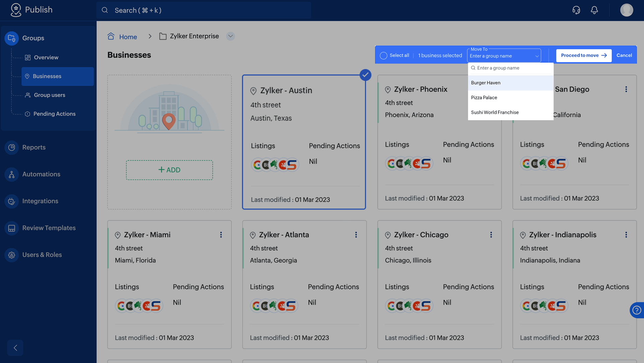Click the Integrations plug icon
The height and width of the screenshot is (363, 644).
pos(12,201)
